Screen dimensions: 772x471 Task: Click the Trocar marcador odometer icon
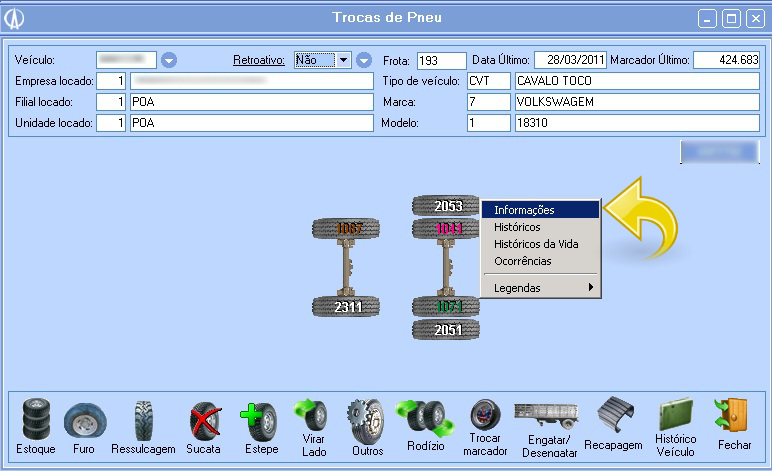click(x=484, y=418)
